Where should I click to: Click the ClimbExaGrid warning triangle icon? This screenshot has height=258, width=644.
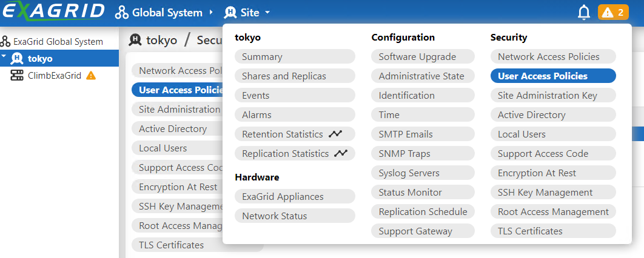pos(91,76)
